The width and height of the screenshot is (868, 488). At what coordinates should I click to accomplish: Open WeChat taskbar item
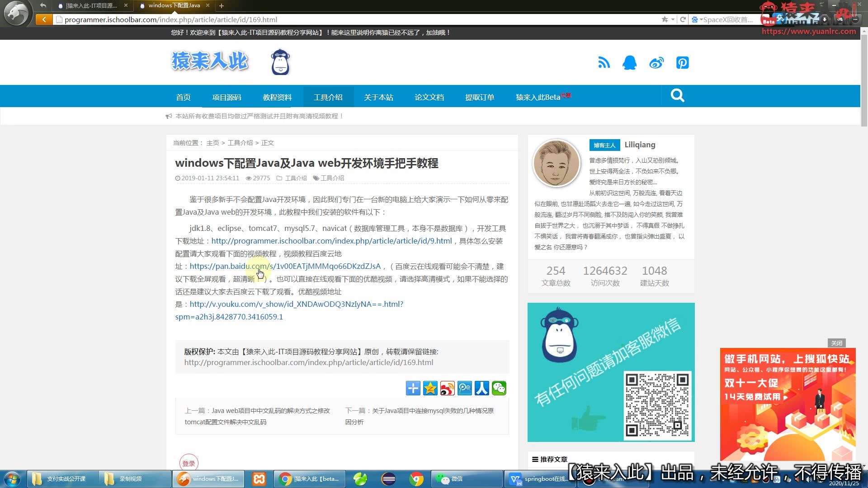[x=466, y=479]
